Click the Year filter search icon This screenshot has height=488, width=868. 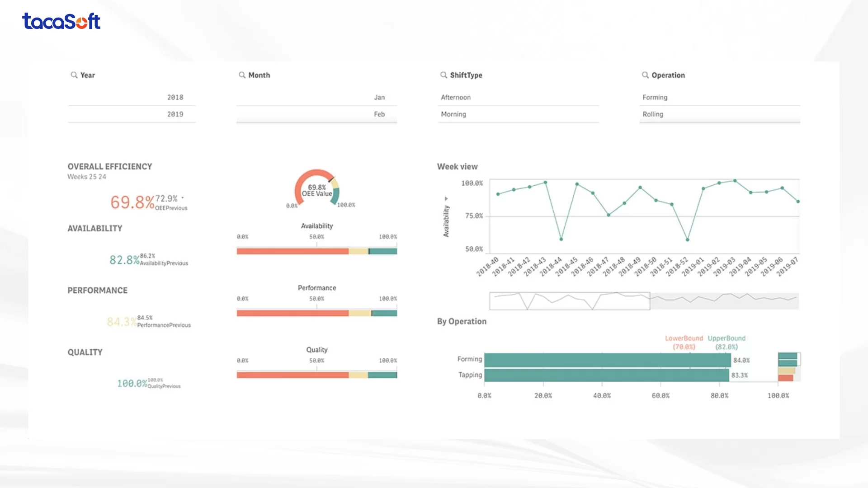pos(74,75)
